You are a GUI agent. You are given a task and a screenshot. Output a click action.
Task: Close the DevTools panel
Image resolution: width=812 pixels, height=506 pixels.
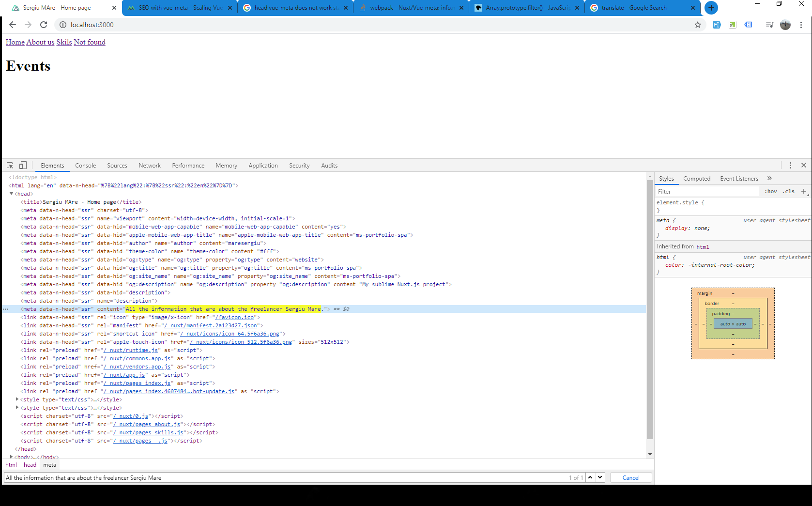coord(804,165)
